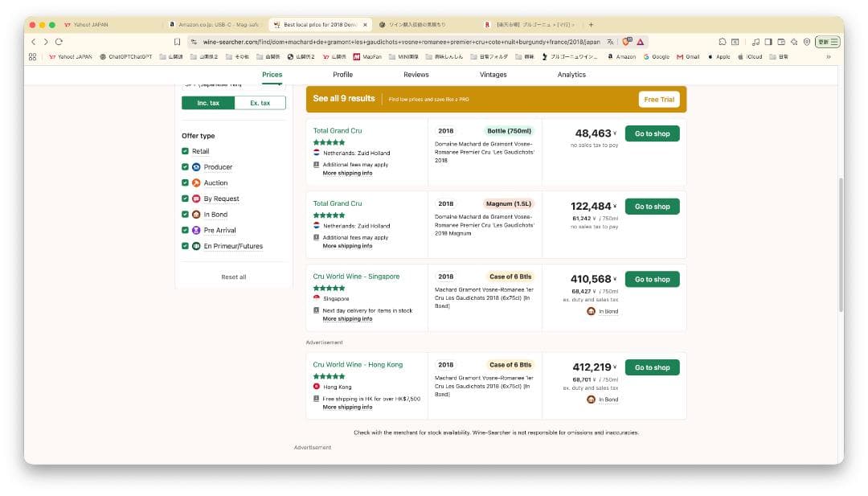This screenshot has width=868, height=496.
Task: Open the translate icon in the address bar
Action: (x=610, y=41)
